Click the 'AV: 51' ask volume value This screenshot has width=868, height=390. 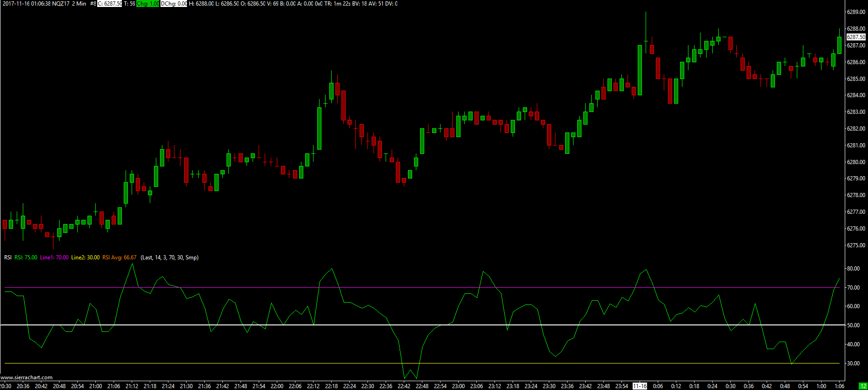[x=376, y=4]
